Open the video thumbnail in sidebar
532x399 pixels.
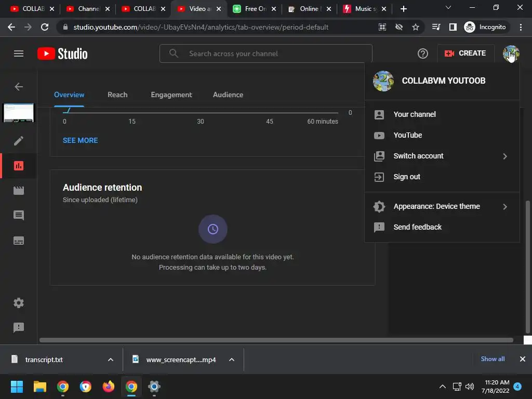coord(19,113)
